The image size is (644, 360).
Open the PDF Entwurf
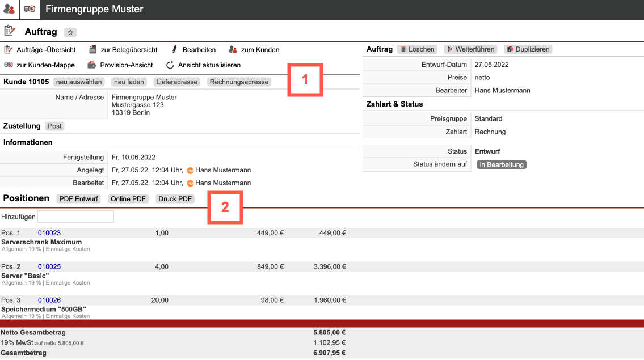click(x=79, y=199)
